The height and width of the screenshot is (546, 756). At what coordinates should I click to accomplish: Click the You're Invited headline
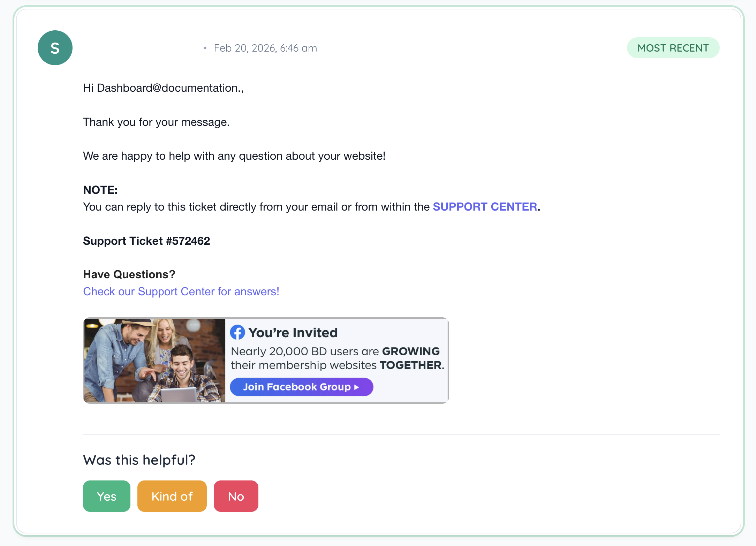293,333
